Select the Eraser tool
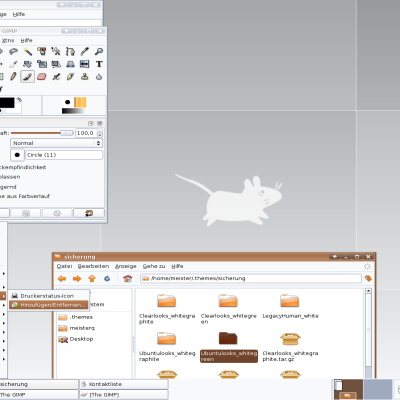400x400 pixels. pos(42,77)
